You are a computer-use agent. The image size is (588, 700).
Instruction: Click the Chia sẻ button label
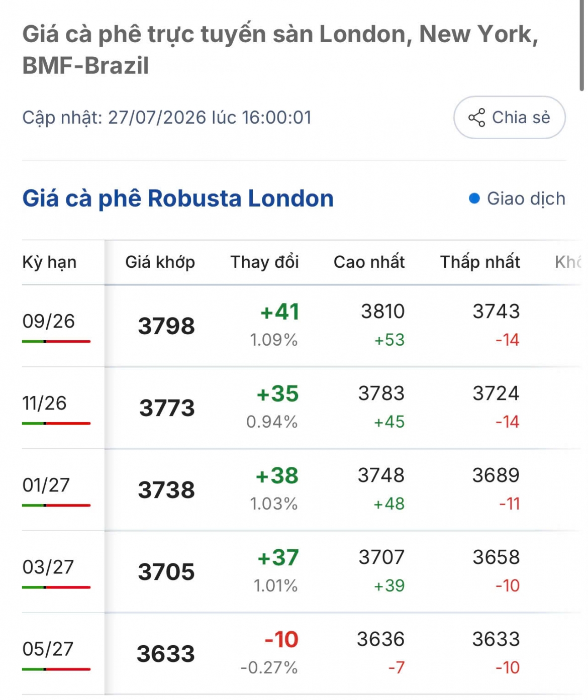tap(521, 118)
